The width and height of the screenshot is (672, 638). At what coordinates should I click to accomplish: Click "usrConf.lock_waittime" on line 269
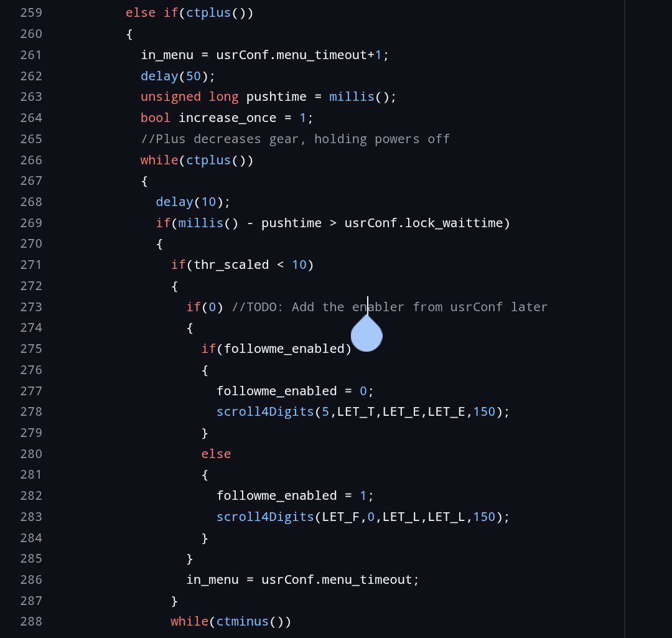coord(427,223)
